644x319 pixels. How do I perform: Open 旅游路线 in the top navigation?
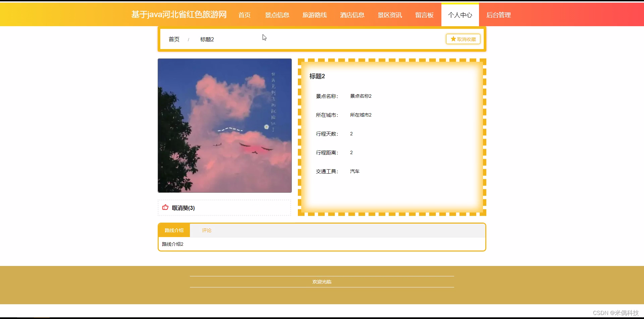tap(314, 15)
